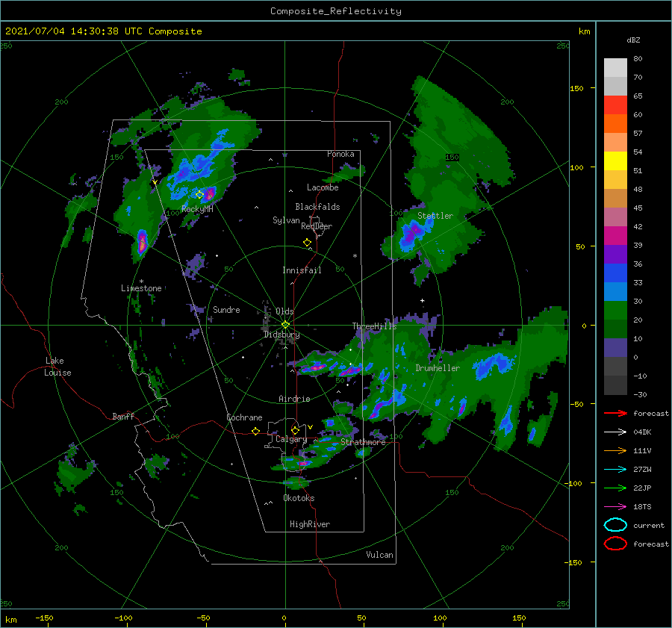The image size is (672, 628).
Task: Click the white 04DK arrow icon
Action: [615, 432]
